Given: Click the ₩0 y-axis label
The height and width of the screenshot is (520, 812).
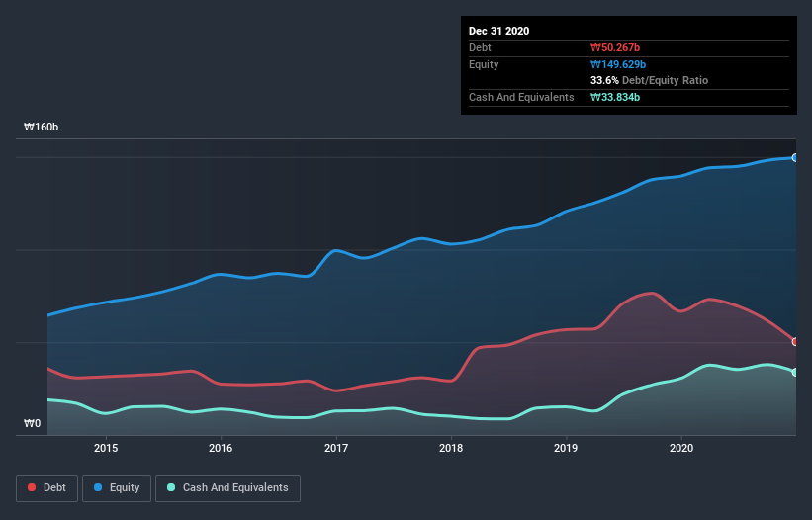Looking at the screenshot, I should coord(32,423).
